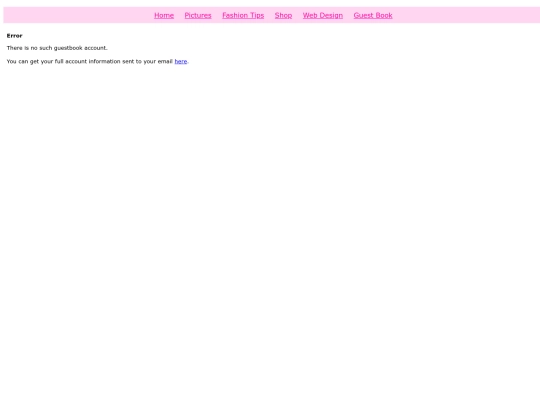This screenshot has height=405, width=540.
Task: Click 'There is no such guestbook account.' text
Action: (x=57, y=48)
